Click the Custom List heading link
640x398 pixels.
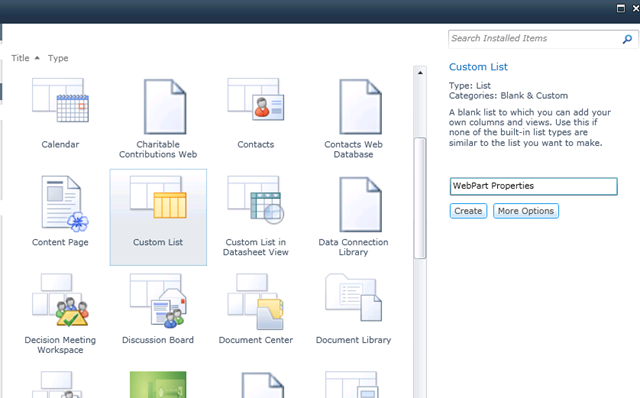click(478, 67)
